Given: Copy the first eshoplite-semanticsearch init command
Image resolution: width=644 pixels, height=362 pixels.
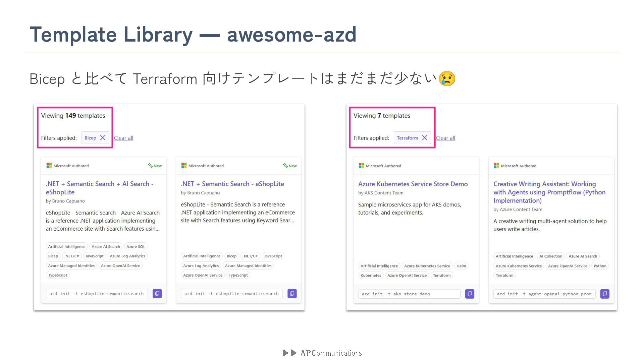Looking at the screenshot, I should point(157,293).
